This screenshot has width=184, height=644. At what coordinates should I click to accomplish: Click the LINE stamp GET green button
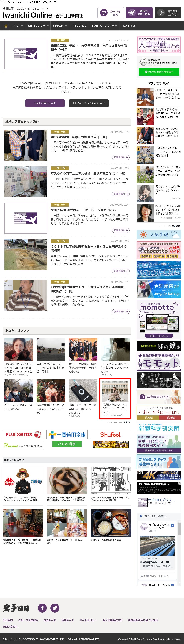coord(159,72)
